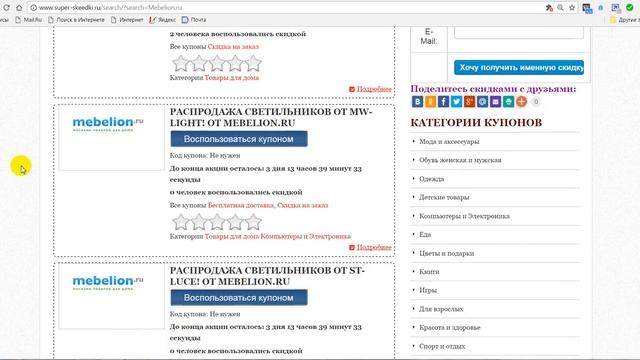Select sidebar 'Компьютеры и Электроника' category
Screen dimensions: 640x360
click(464, 216)
